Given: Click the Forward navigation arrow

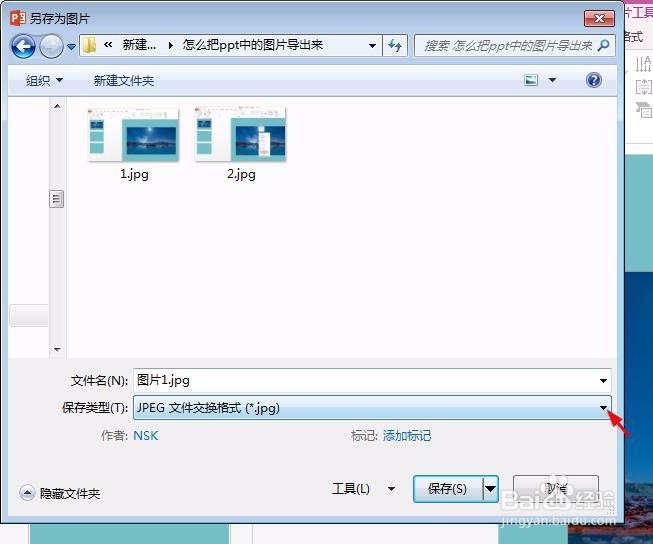Looking at the screenshot, I should 51,46.
